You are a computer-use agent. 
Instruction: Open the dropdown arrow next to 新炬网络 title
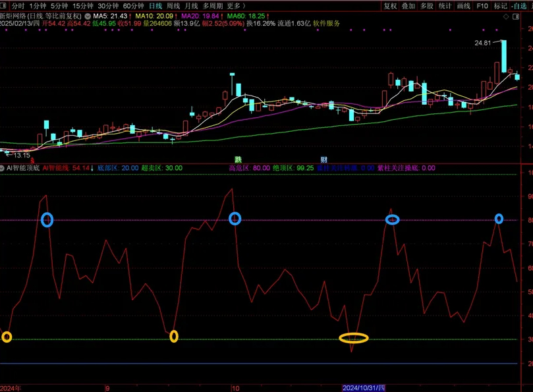88,14
